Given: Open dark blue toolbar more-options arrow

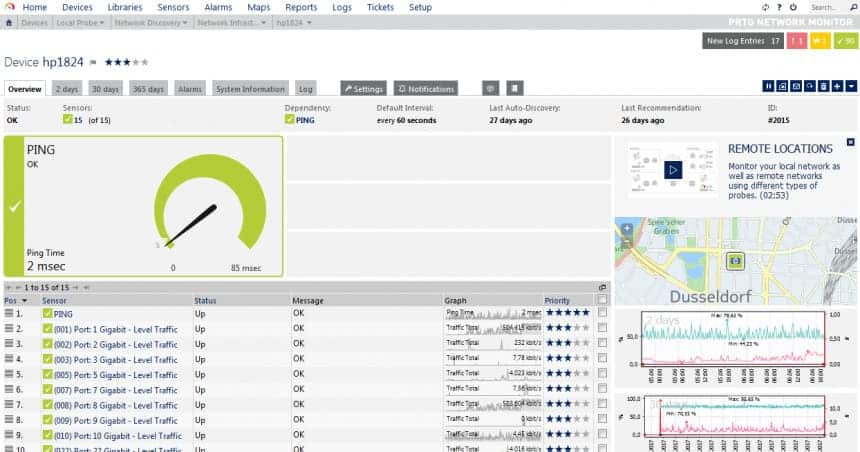Looking at the screenshot, I should coord(851,86).
